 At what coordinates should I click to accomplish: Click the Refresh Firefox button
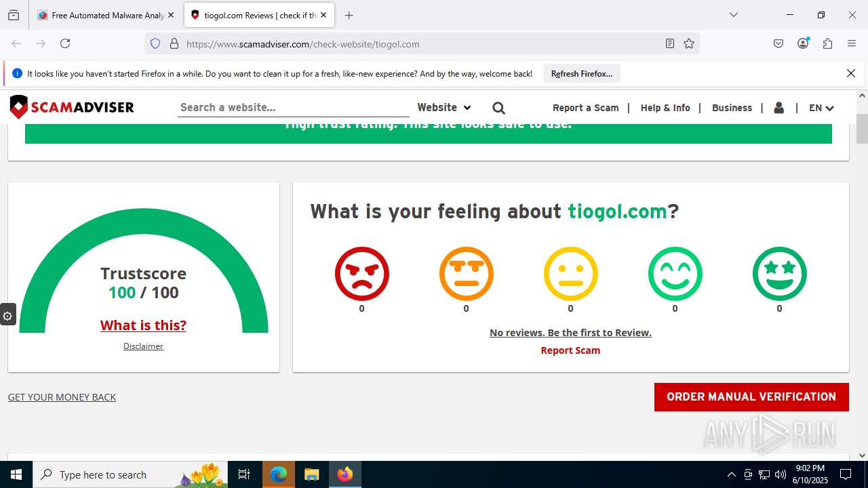pyautogui.click(x=582, y=73)
